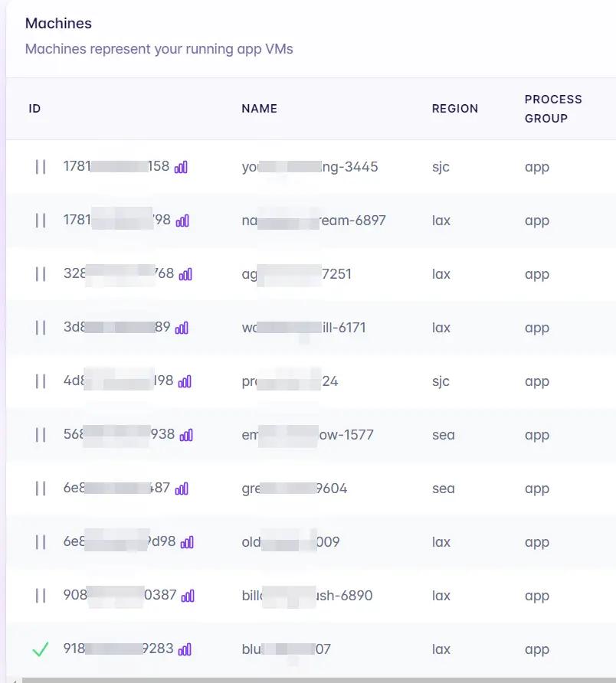Select machine name ending ush-6890
This screenshot has width=616, height=683.
(x=306, y=595)
